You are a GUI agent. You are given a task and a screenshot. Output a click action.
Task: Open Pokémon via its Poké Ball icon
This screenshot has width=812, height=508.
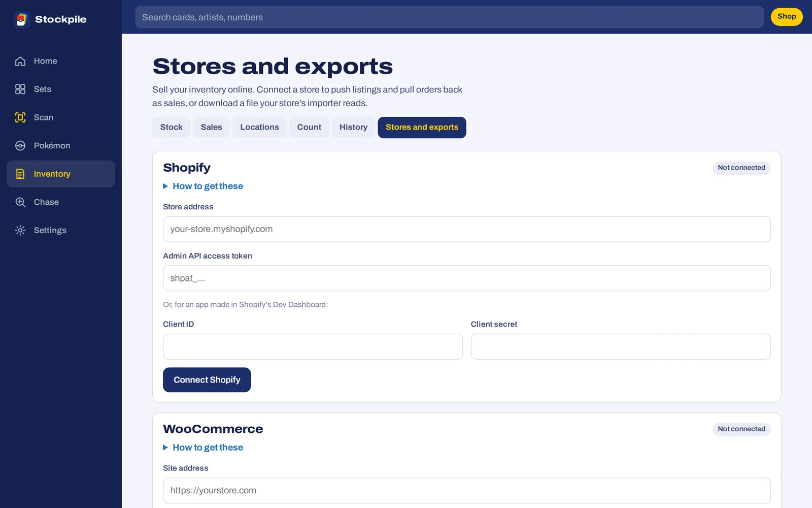pyautogui.click(x=20, y=146)
